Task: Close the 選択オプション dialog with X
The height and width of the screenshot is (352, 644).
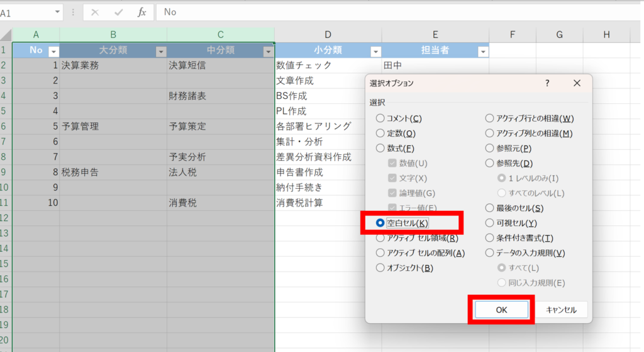Action: (x=577, y=83)
